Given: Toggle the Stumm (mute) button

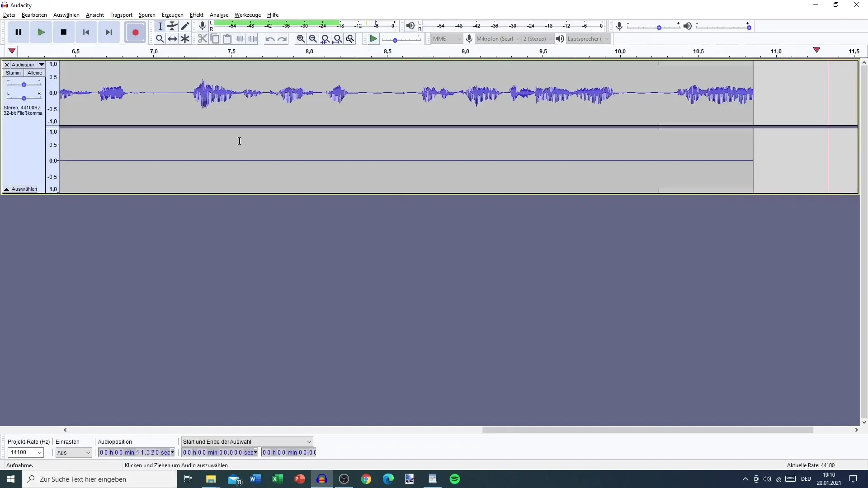Looking at the screenshot, I should point(13,73).
